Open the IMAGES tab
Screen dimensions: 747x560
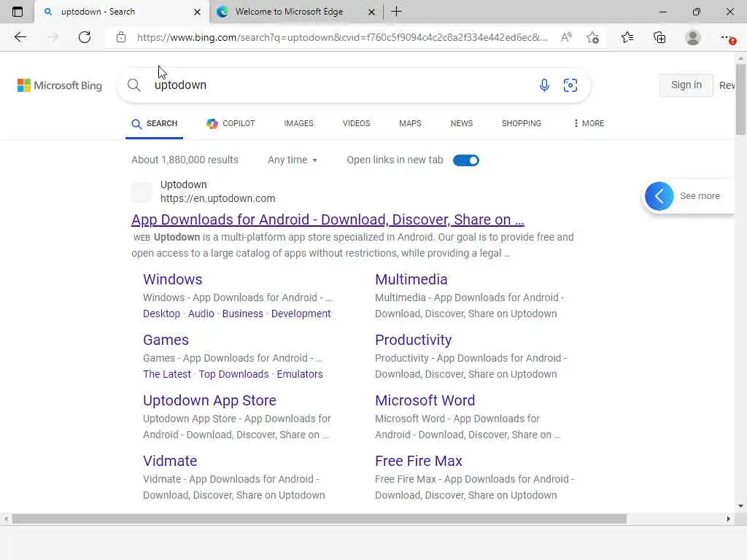(298, 123)
